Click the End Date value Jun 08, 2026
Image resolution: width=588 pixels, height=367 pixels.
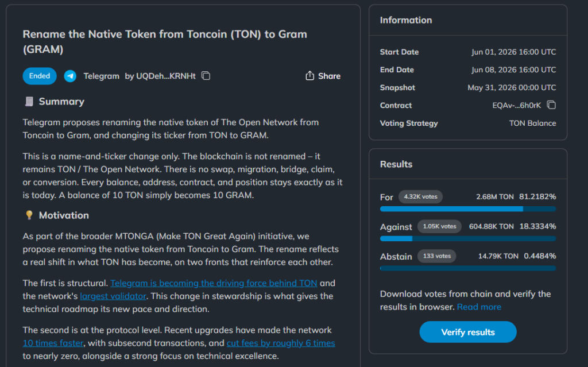[514, 70]
